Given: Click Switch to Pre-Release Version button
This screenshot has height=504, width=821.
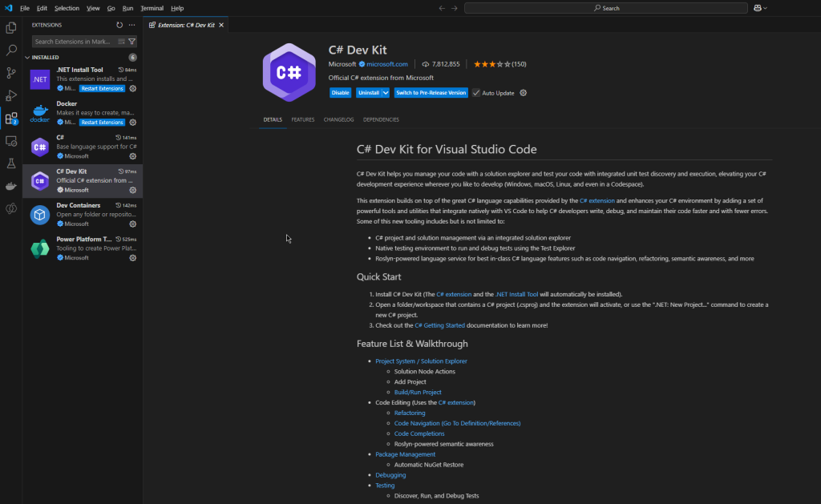Looking at the screenshot, I should 431,93.
